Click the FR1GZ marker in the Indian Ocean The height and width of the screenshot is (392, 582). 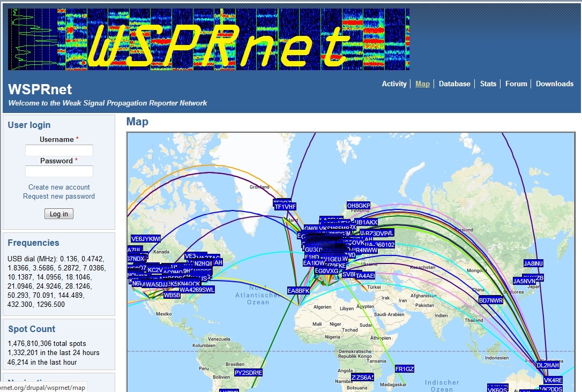pos(404,368)
